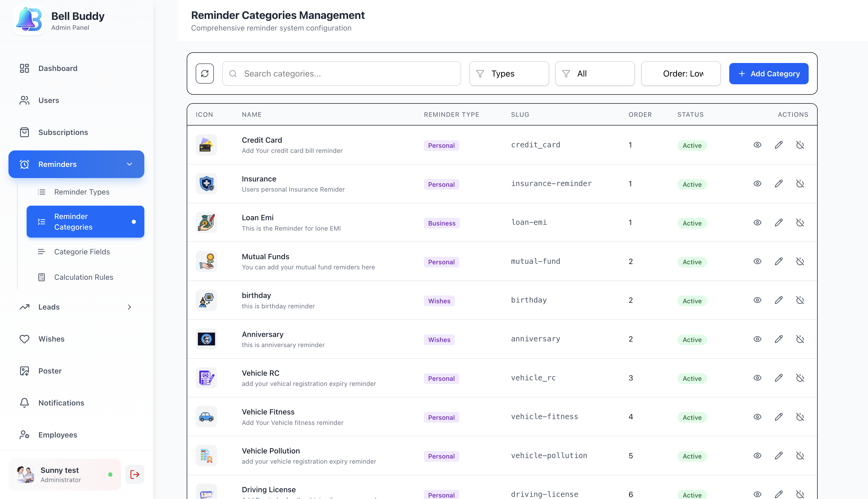This screenshot has width=868, height=499.
Task: Click the Poster icon in the sidebar
Action: [24, 370]
